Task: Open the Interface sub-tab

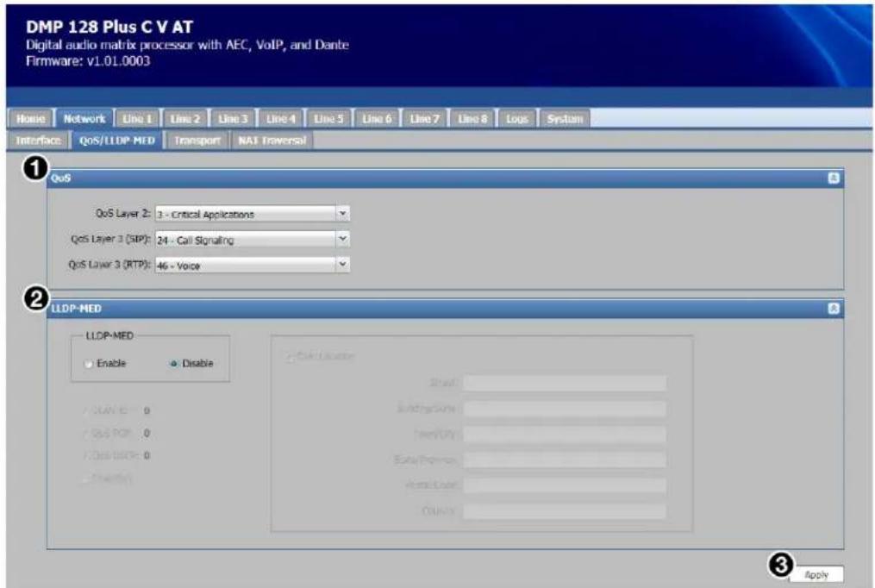Action: pos(39,141)
